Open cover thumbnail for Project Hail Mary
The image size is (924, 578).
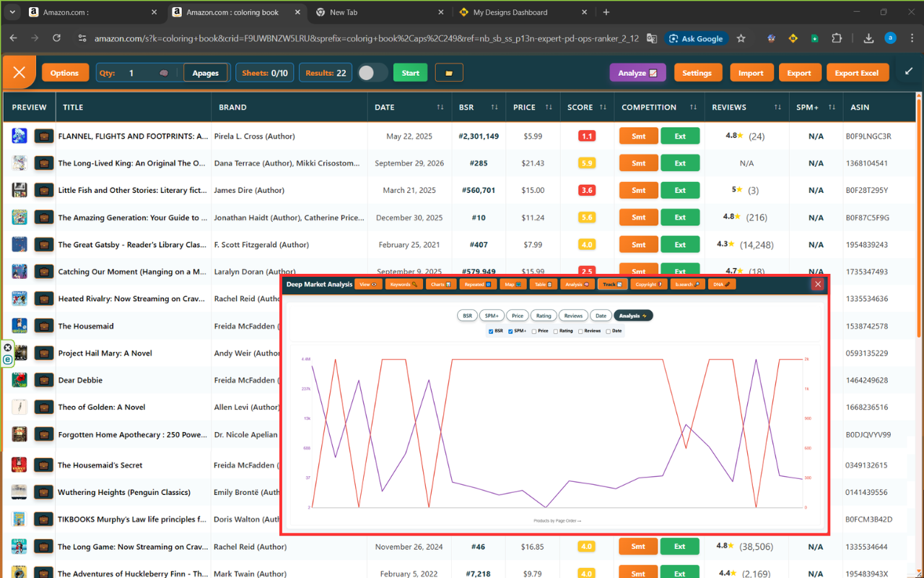19,353
